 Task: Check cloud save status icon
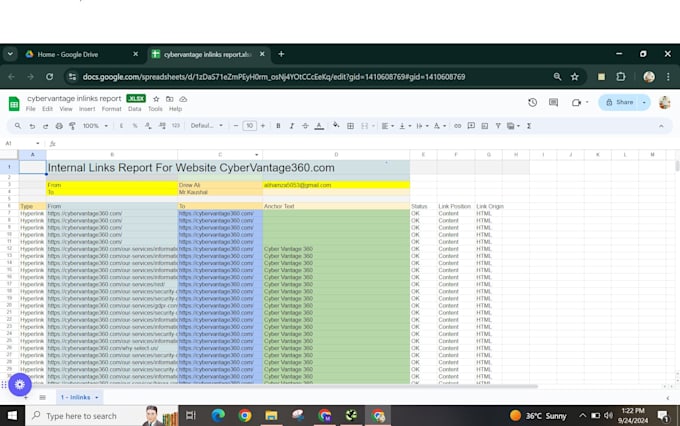183,99
